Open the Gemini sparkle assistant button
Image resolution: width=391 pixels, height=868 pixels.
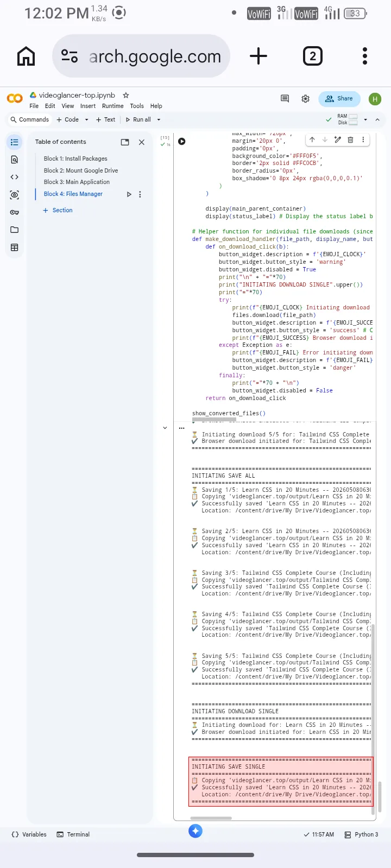coord(195,831)
